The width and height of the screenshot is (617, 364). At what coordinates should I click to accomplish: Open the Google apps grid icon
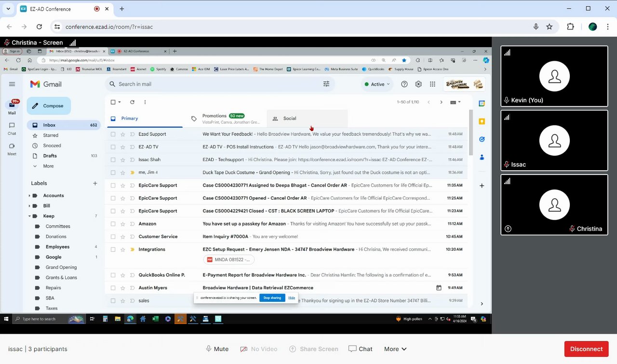432,84
